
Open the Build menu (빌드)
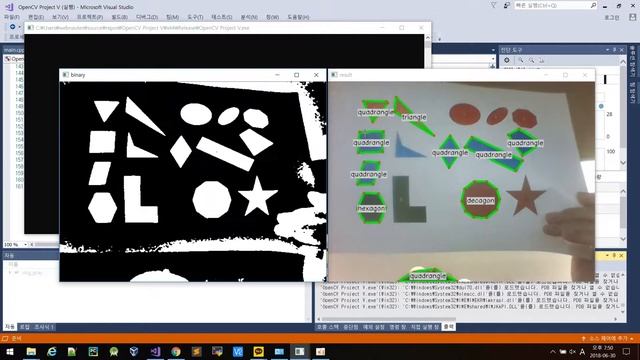(120, 17)
